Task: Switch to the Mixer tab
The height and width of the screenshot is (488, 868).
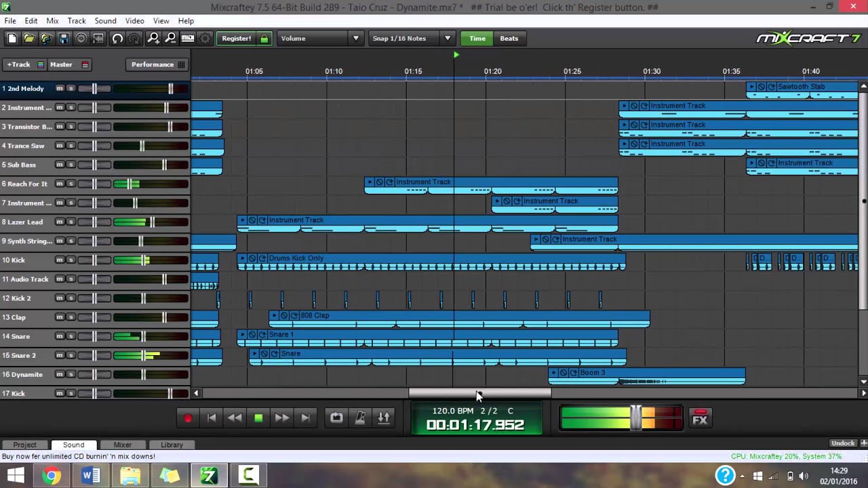Action: [123, 445]
